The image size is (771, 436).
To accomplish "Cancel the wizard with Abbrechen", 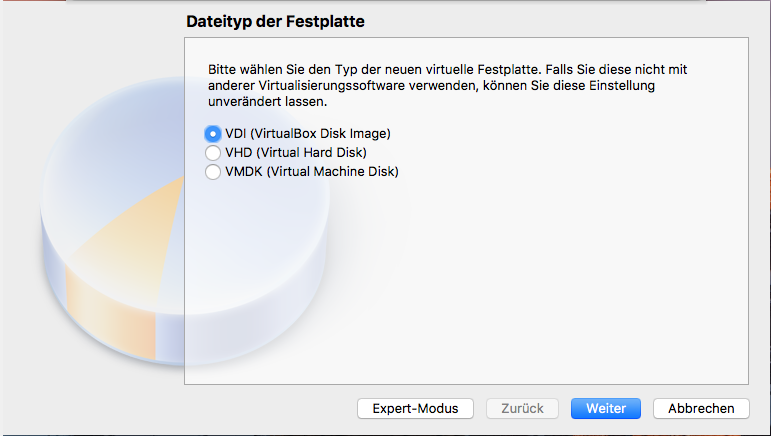I will [701, 408].
